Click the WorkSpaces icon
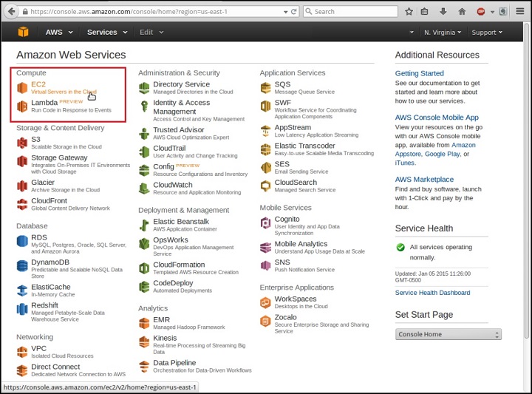The image size is (532, 394). (x=266, y=302)
